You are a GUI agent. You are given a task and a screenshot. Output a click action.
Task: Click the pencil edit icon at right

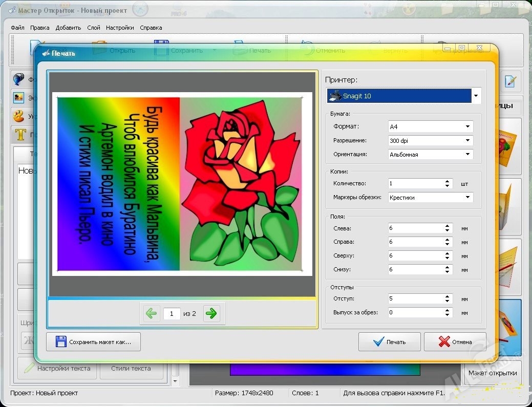(510, 81)
